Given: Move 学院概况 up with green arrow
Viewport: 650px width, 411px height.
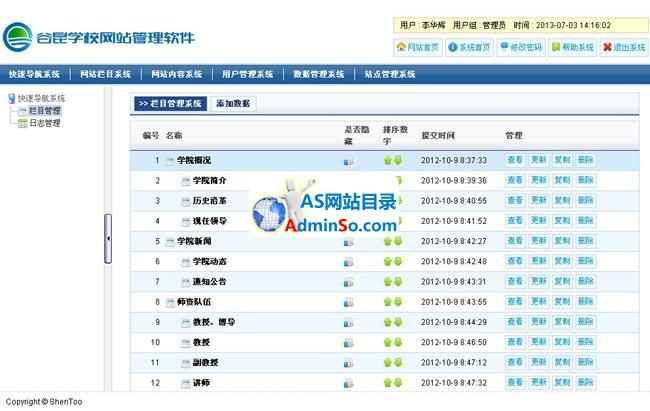Looking at the screenshot, I should point(388,161).
